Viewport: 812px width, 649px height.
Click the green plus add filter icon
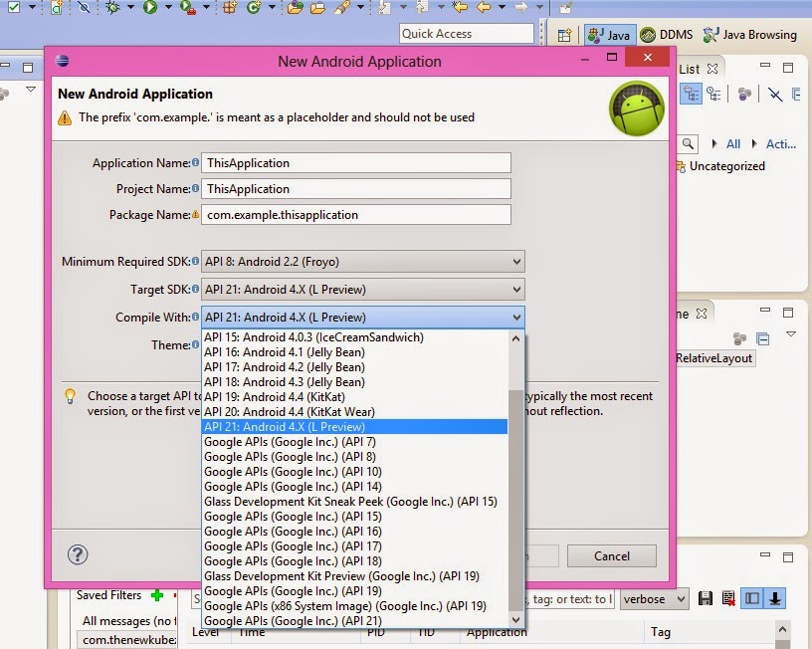[157, 595]
